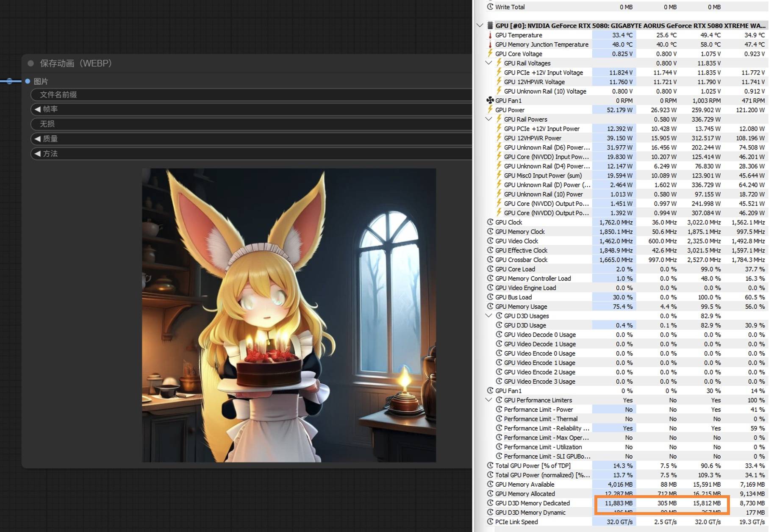Collapse the GPU D3D Usages subgroup
Viewport: 774px width, 532px height.
tap(488, 316)
